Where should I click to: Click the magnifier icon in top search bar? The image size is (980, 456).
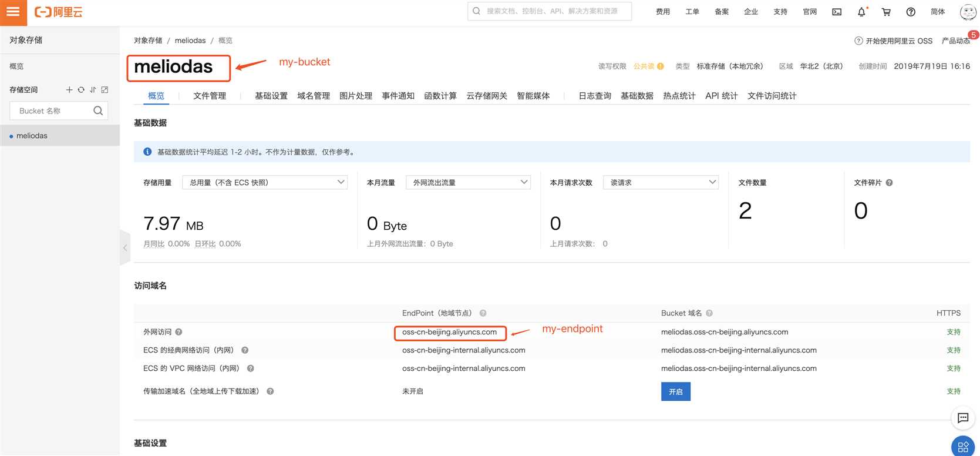click(x=476, y=11)
